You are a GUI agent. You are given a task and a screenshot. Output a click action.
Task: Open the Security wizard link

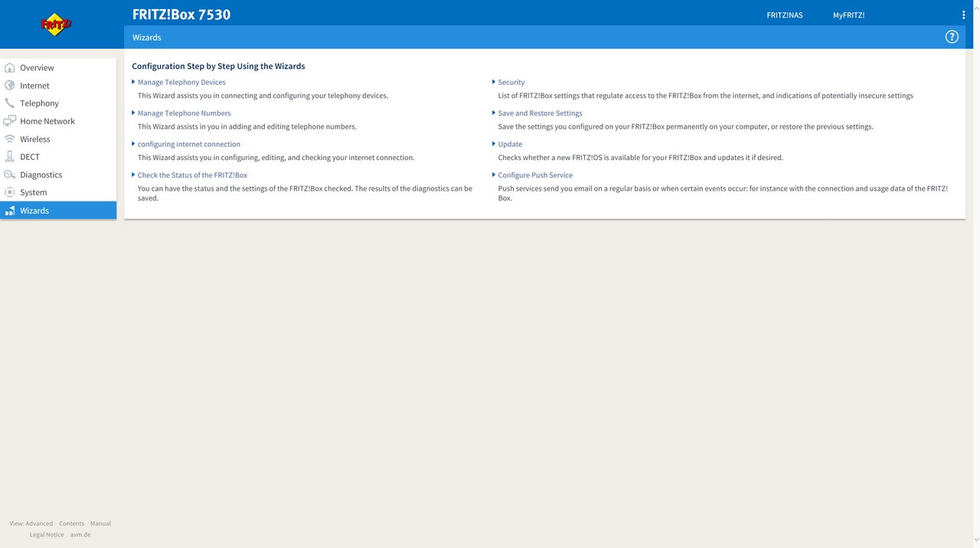[511, 82]
